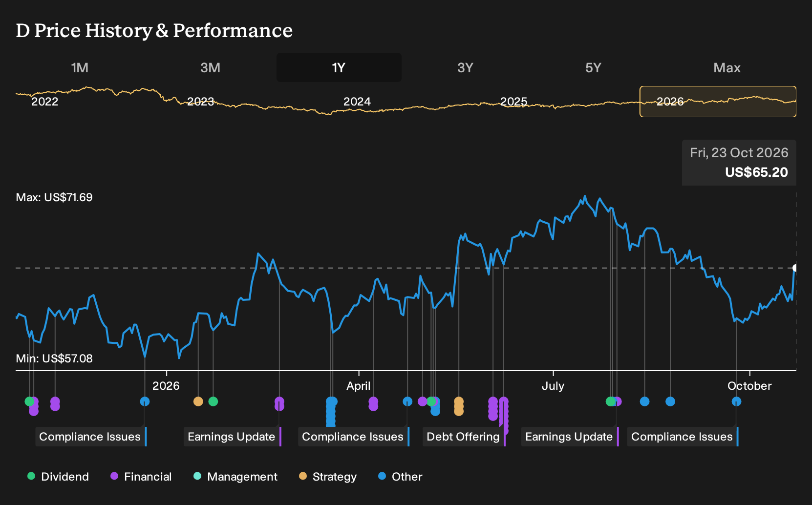Switch to the 3M time range

click(210, 67)
